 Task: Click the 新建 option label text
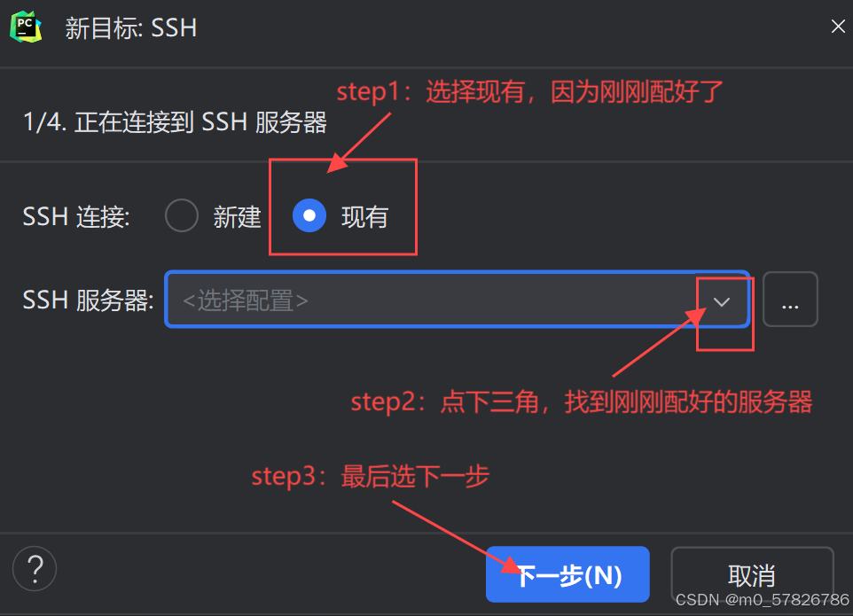pos(237,217)
